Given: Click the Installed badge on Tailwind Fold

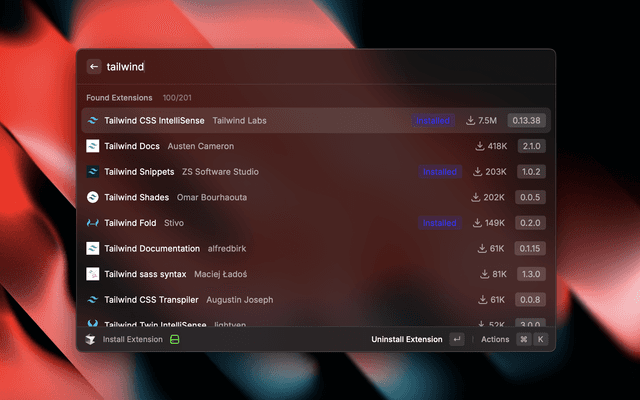Looking at the screenshot, I should click(439, 223).
